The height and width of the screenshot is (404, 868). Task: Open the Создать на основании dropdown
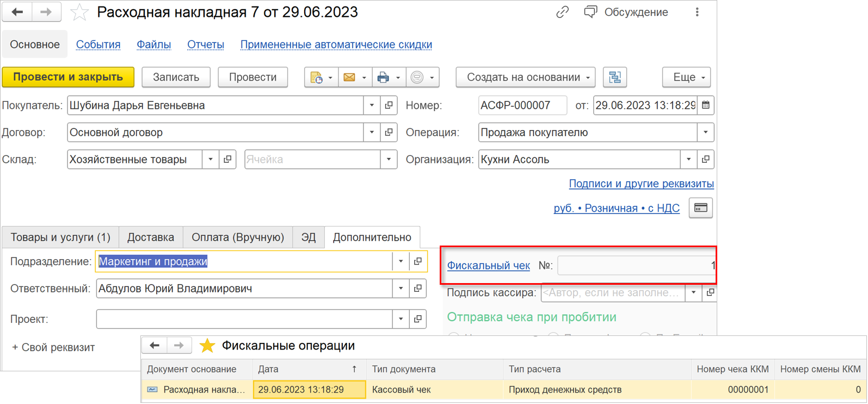point(526,77)
